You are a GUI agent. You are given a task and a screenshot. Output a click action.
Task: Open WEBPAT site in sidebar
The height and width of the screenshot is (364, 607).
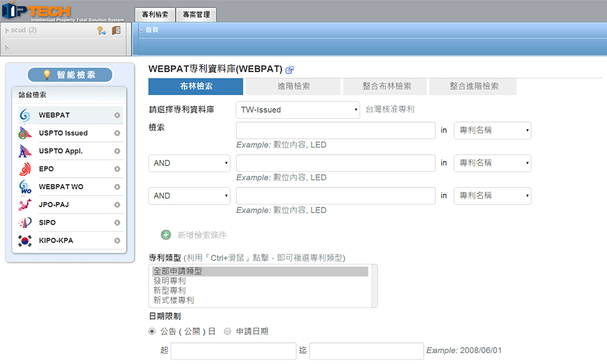70,115
